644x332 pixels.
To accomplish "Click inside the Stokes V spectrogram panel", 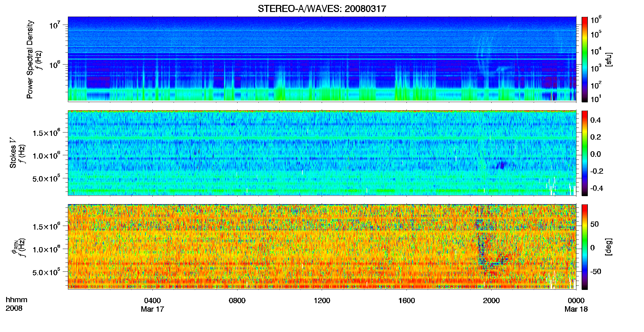I will click(322, 153).
